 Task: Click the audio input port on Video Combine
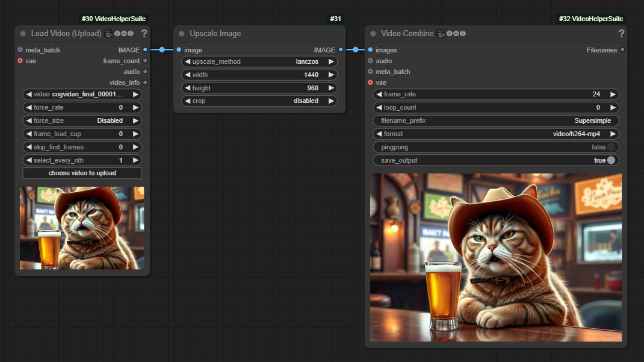tap(370, 61)
